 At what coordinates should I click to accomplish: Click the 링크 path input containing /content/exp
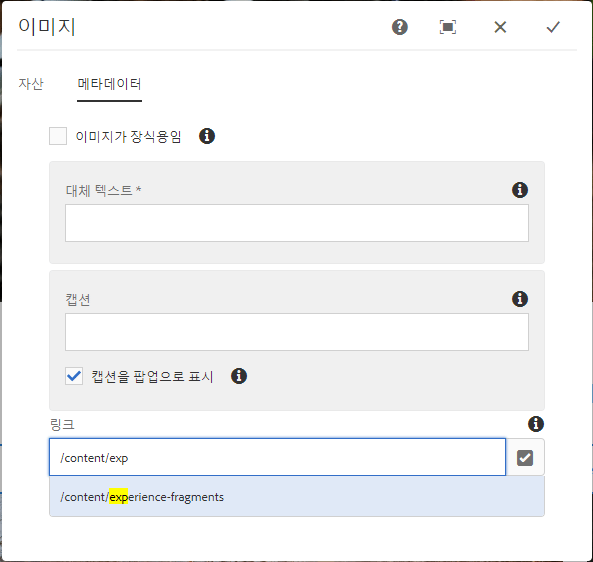pos(277,457)
